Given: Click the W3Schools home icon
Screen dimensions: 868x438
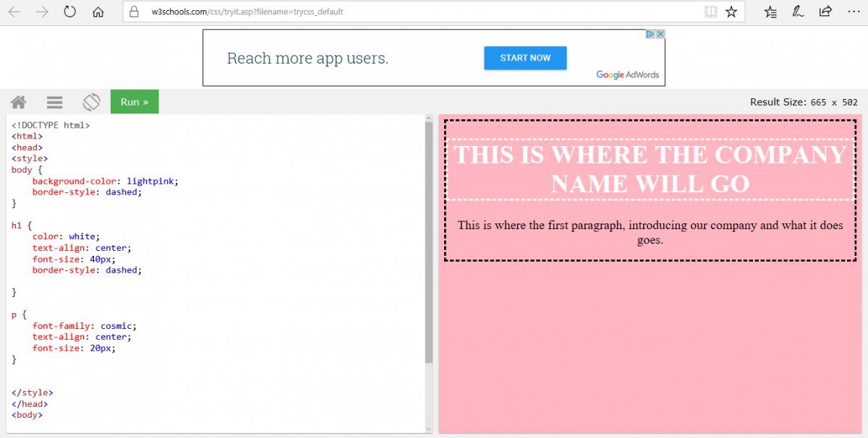Looking at the screenshot, I should coord(18,102).
